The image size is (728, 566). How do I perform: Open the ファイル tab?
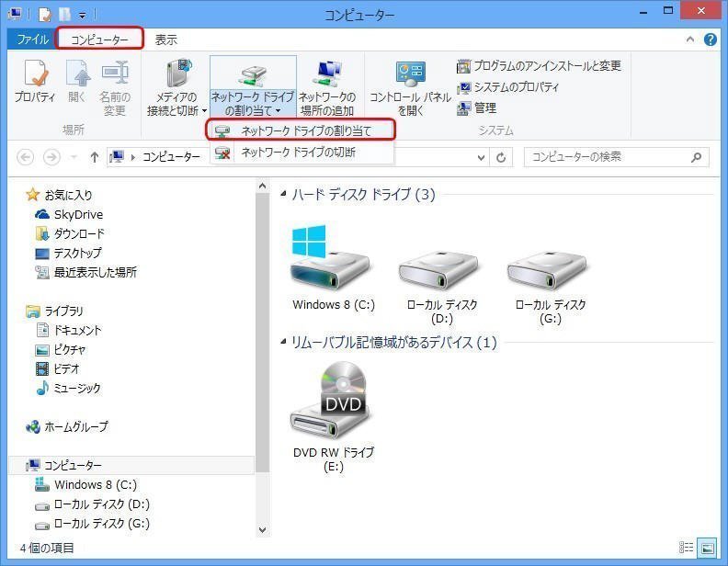pyautogui.click(x=32, y=40)
